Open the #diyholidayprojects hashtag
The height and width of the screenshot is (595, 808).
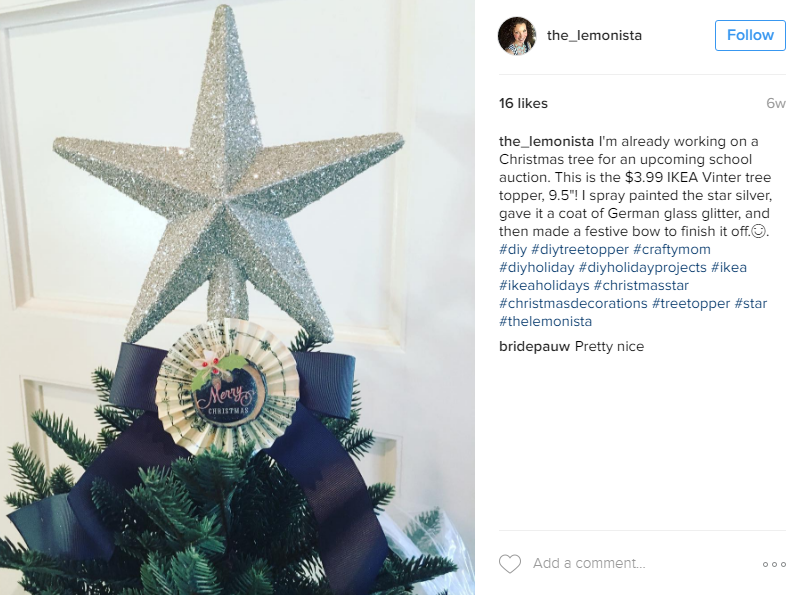(x=643, y=267)
